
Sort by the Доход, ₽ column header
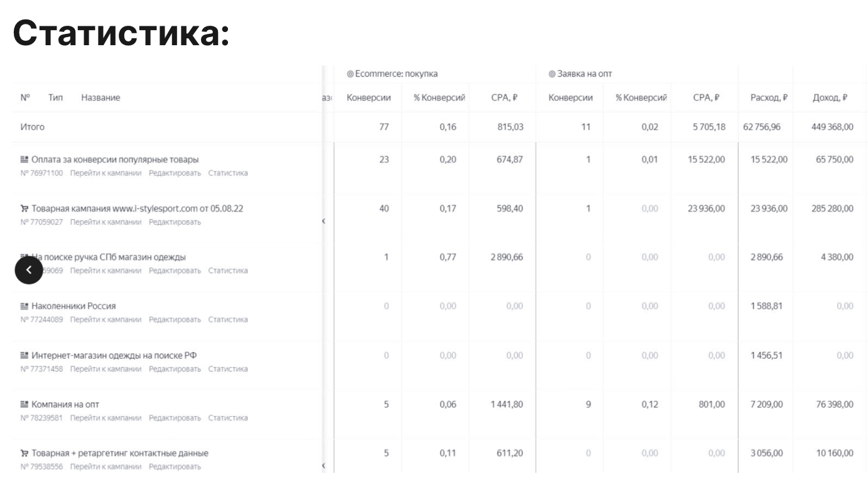829,98
